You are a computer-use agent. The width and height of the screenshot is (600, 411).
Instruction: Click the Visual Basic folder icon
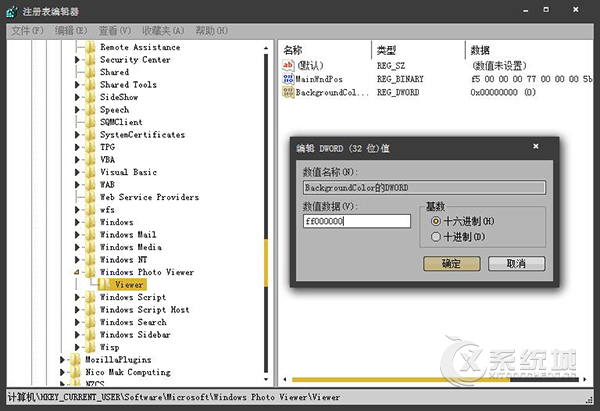(x=90, y=172)
